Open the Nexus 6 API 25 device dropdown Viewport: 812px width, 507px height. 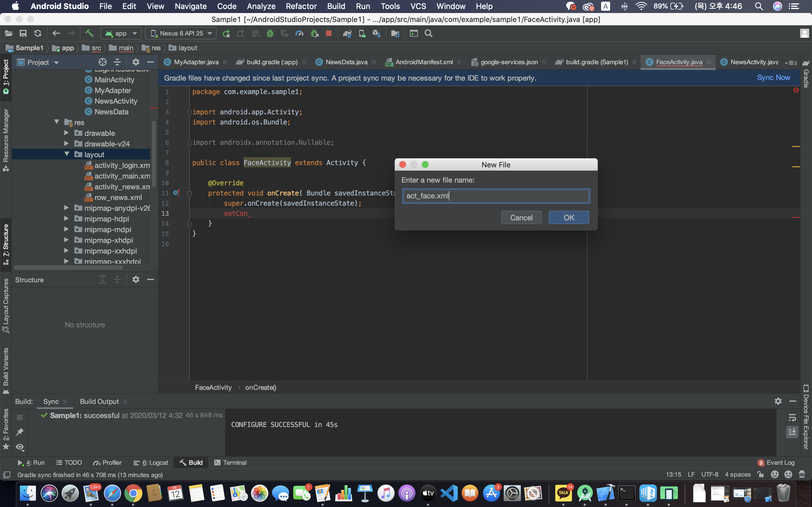point(181,33)
